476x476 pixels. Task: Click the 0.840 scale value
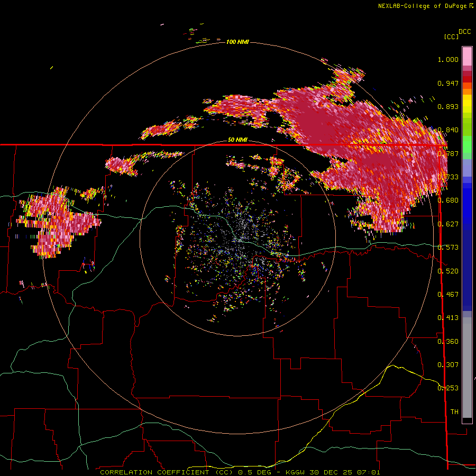pyautogui.click(x=448, y=130)
